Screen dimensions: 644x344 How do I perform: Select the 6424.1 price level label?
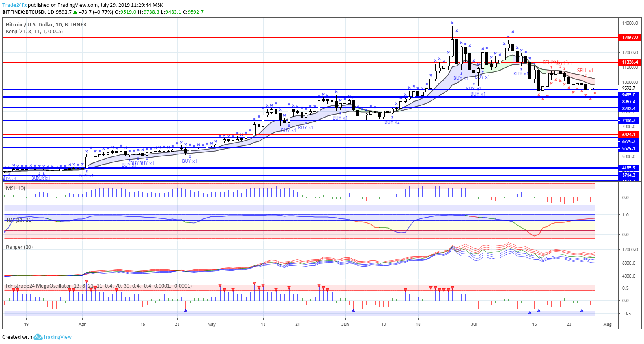tap(629, 135)
